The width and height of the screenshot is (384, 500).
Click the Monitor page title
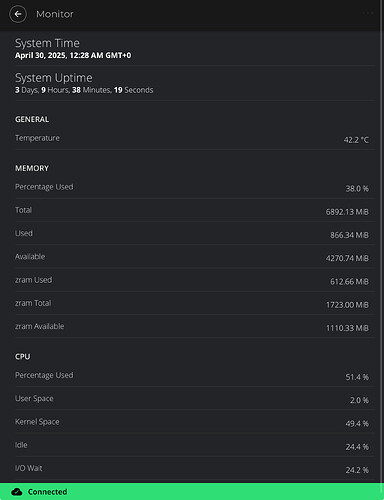pos(55,14)
